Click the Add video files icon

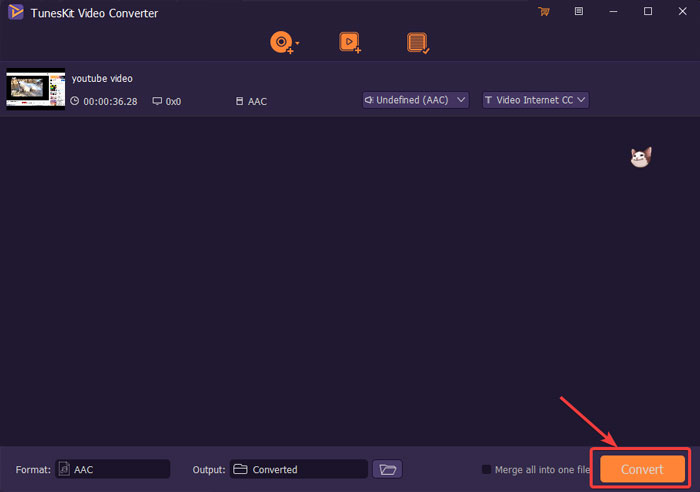(350, 42)
